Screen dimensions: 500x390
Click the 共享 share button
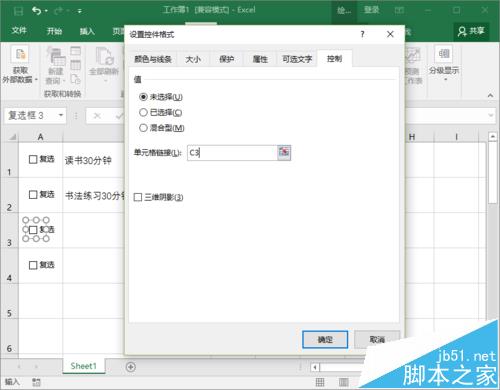pos(471,31)
